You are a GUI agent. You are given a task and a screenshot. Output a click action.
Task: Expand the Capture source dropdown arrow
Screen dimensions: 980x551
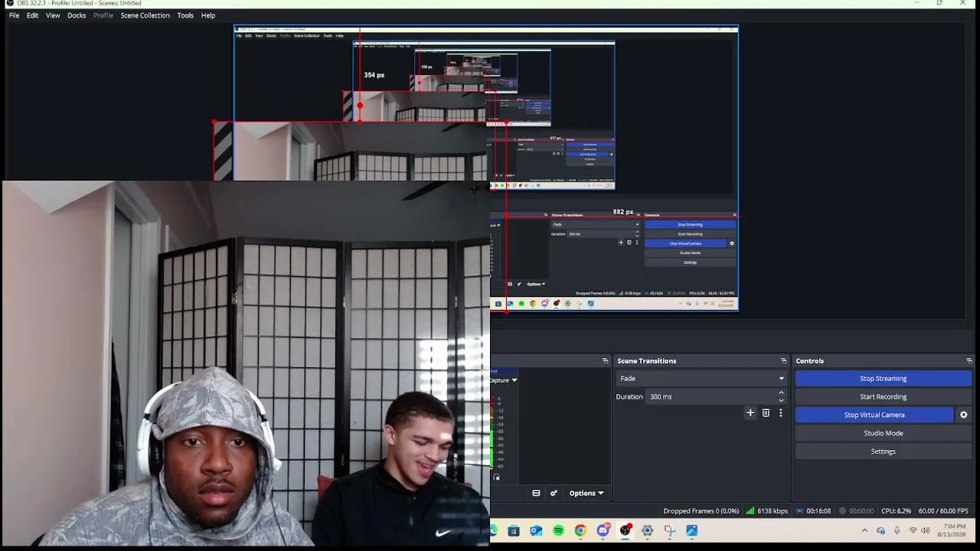514,380
